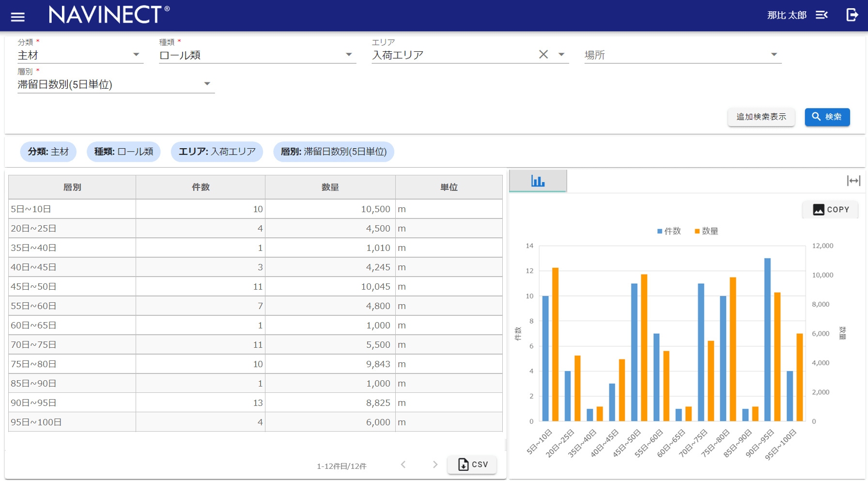Viewport: 868px width, 481px height.
Task: Select the 45日~50日 row label
Action: (33, 287)
